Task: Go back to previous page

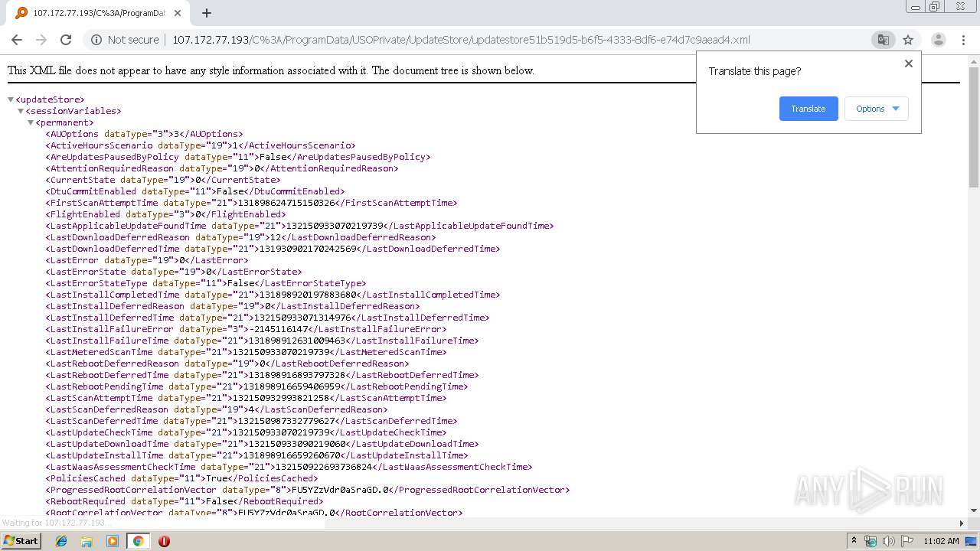Action: click(x=17, y=40)
